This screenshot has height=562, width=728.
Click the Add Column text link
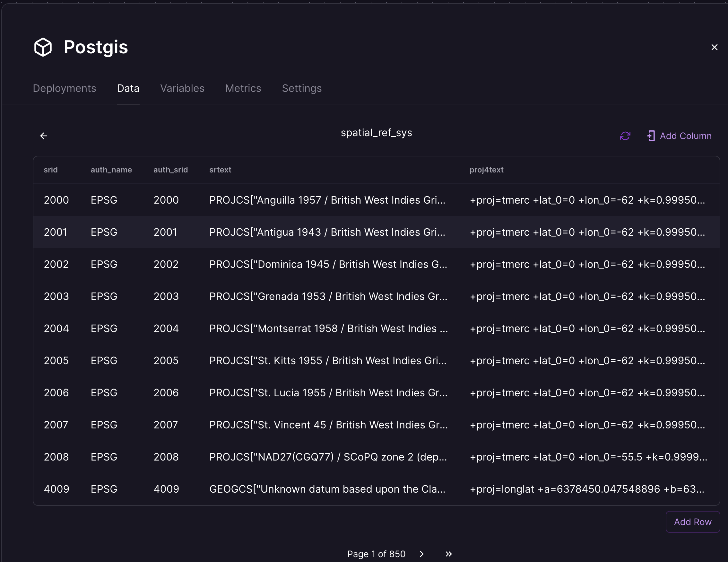point(685,136)
